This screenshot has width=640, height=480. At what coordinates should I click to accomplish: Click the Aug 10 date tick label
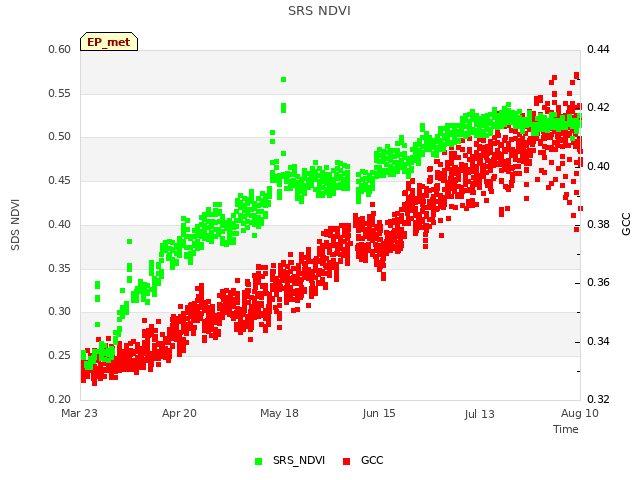(x=580, y=413)
